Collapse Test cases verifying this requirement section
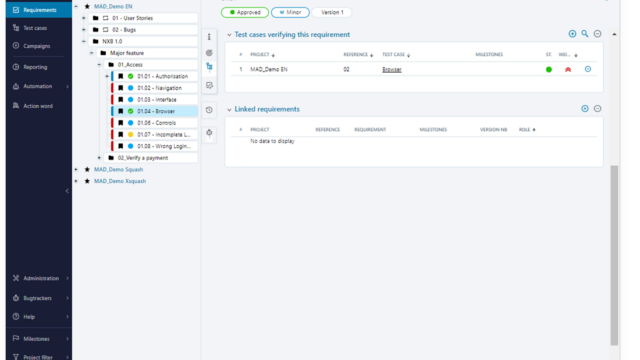The image size is (640, 360). [x=229, y=35]
